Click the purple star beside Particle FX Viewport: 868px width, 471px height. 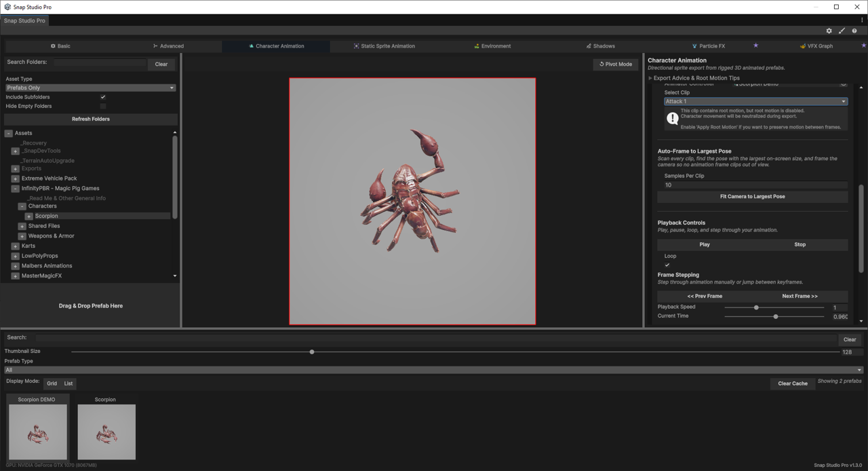(x=755, y=45)
